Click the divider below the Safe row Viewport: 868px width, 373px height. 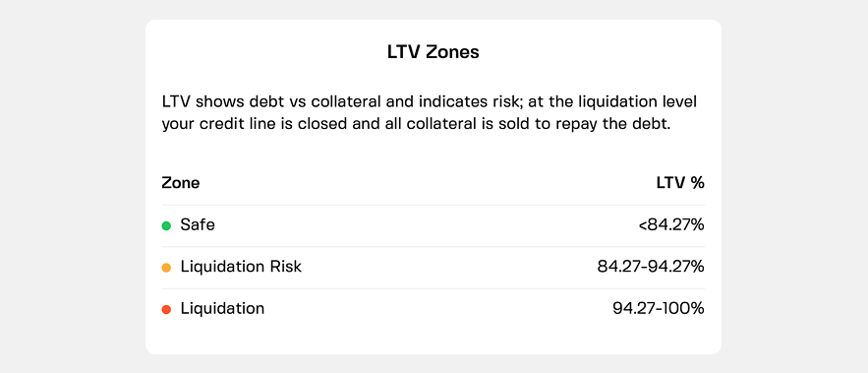click(x=433, y=247)
